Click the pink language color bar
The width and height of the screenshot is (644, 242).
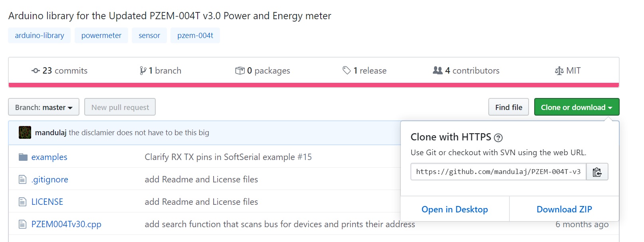[314, 85]
